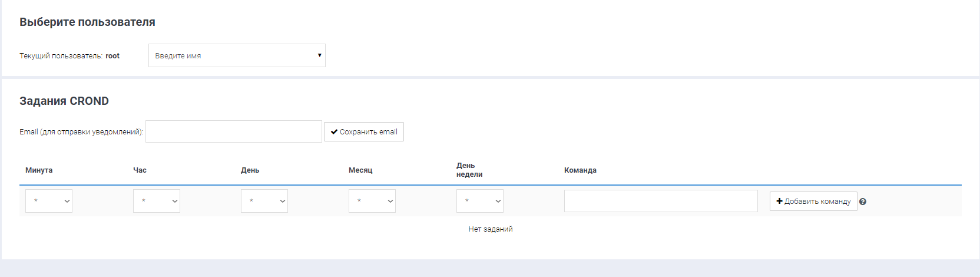Click the 'Нет заданий' empty list message
The image size is (980, 277).
(x=491, y=229)
